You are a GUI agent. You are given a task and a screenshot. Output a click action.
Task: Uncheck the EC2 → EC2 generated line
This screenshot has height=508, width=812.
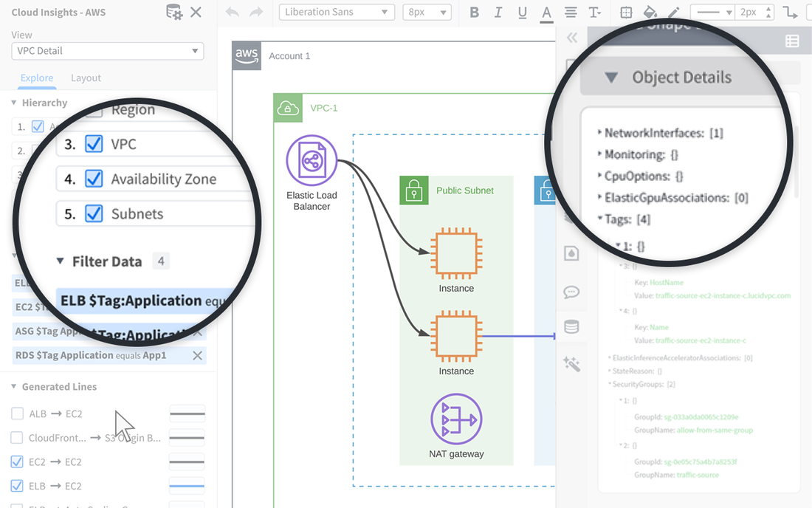pos(17,461)
